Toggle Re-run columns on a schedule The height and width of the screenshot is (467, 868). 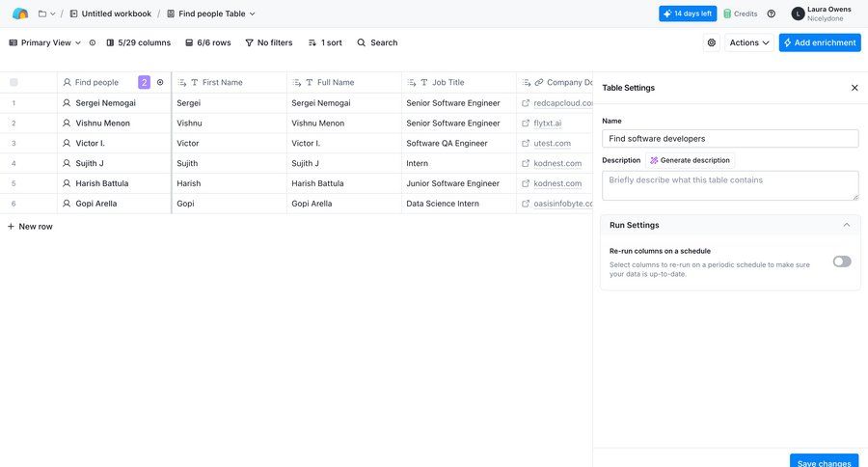click(x=842, y=261)
